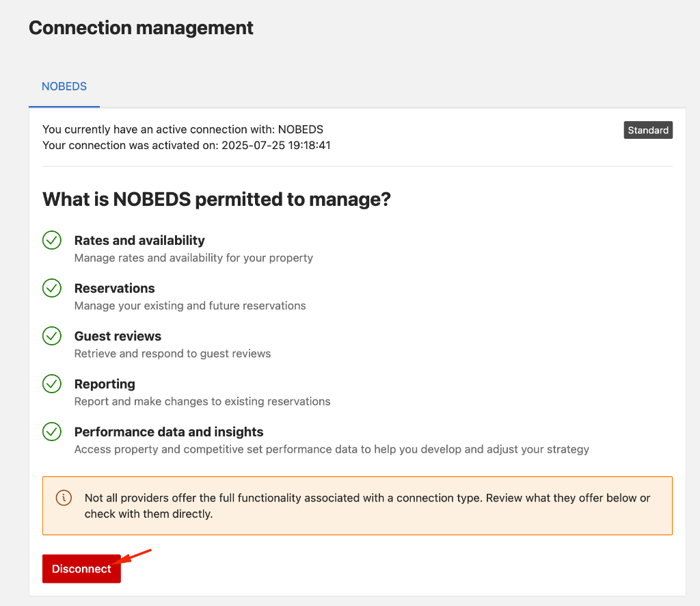
Task: Open the NOBEDS tab
Action: pyautogui.click(x=64, y=87)
